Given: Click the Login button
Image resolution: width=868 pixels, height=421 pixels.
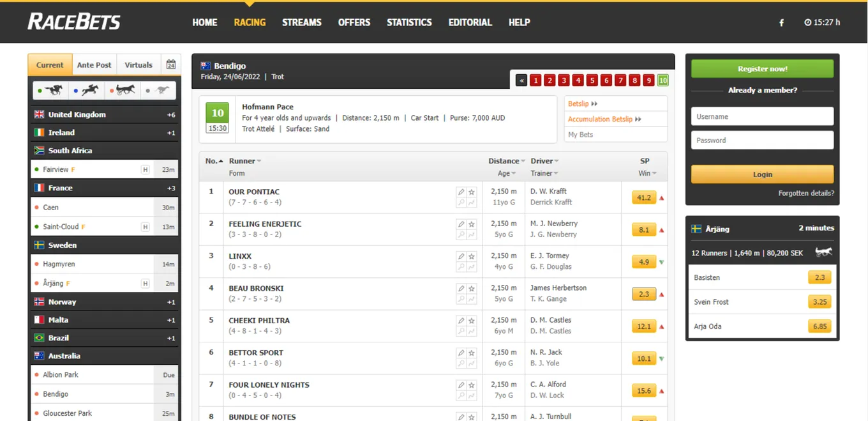Looking at the screenshot, I should pos(762,174).
